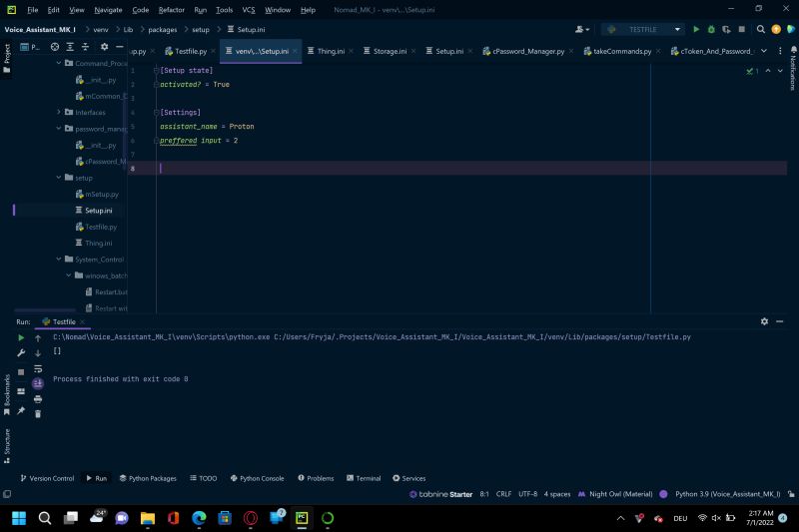Hide the Project panel with minus icon
The height and width of the screenshot is (532, 799).
(120, 47)
